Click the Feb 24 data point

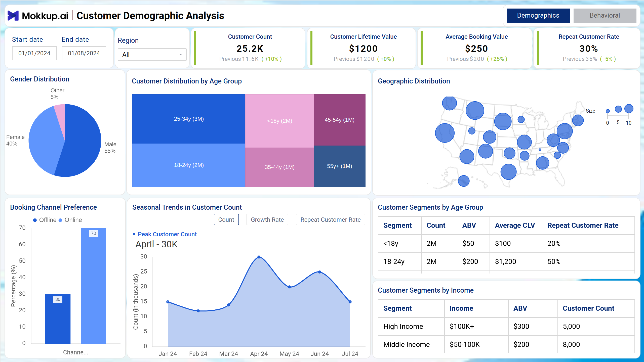click(198, 311)
